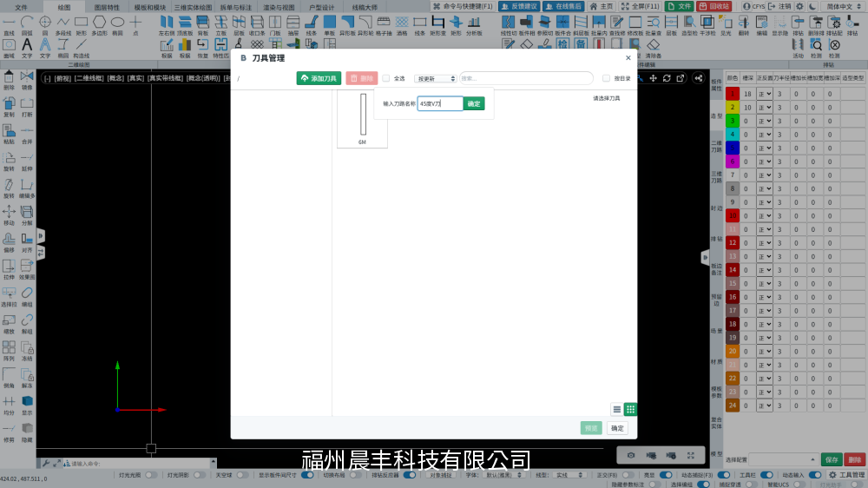
Task: Select the 直线 line drawing tool
Action: [x=9, y=25]
